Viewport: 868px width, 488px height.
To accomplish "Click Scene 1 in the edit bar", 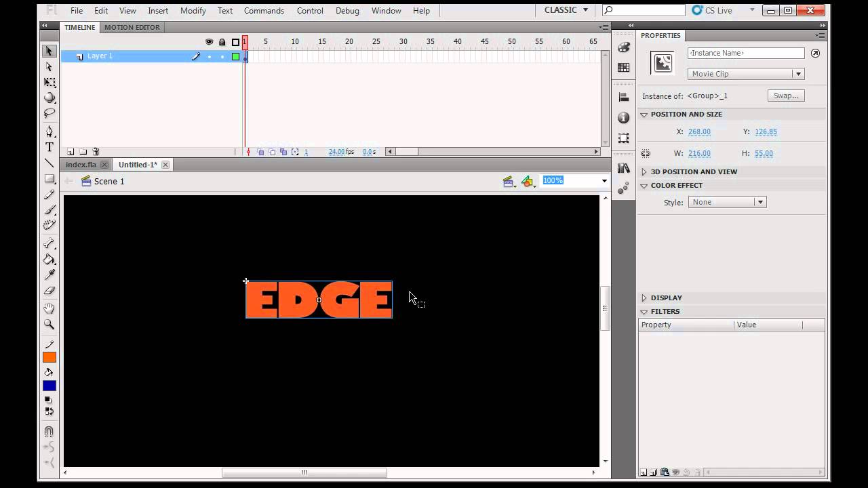I will (109, 181).
